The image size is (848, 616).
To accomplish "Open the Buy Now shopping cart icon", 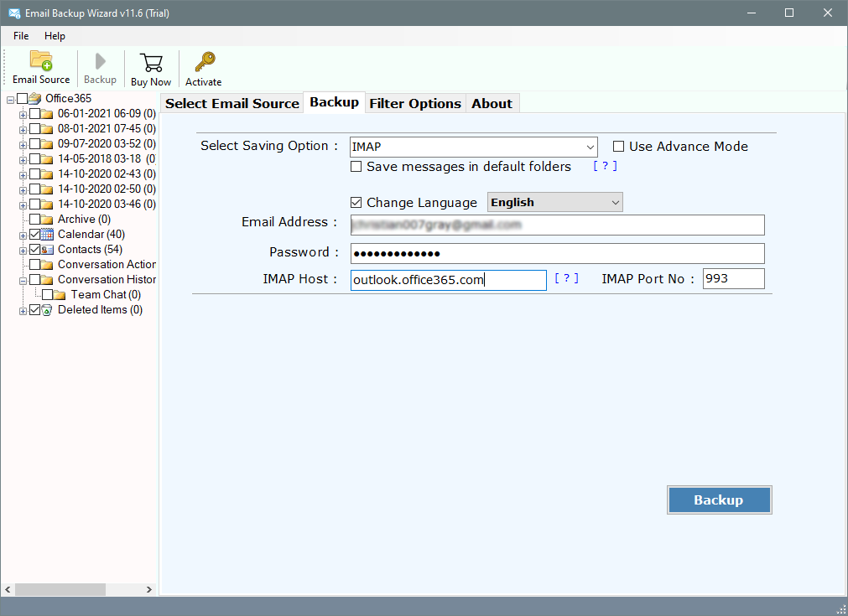I will pyautogui.click(x=152, y=63).
